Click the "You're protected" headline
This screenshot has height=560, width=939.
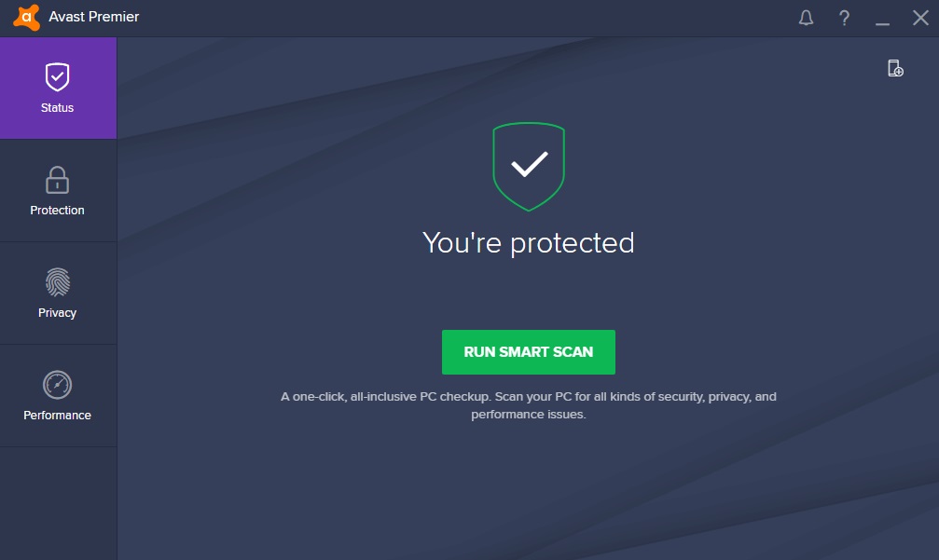pos(528,243)
